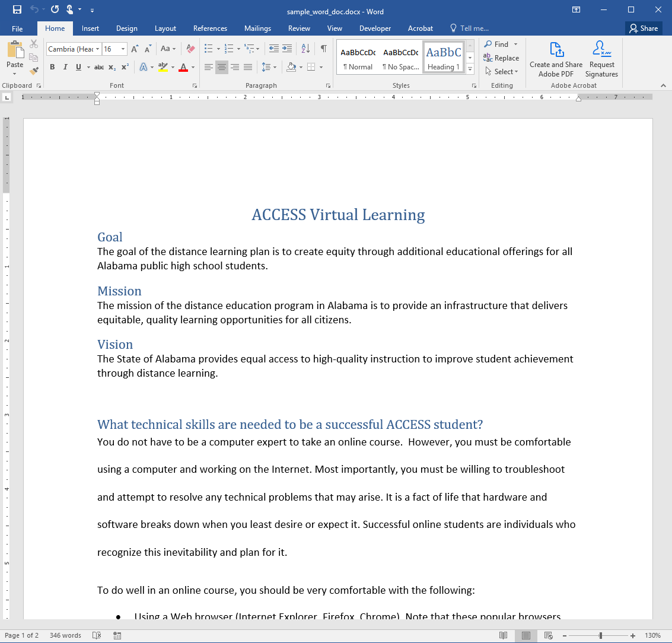
Task: Toggle show/hide paragraph marks
Action: point(323,49)
